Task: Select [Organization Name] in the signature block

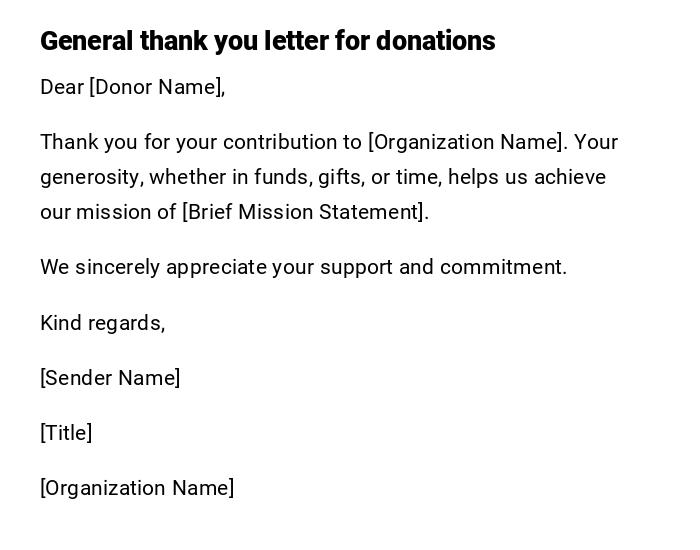Action: click(137, 488)
